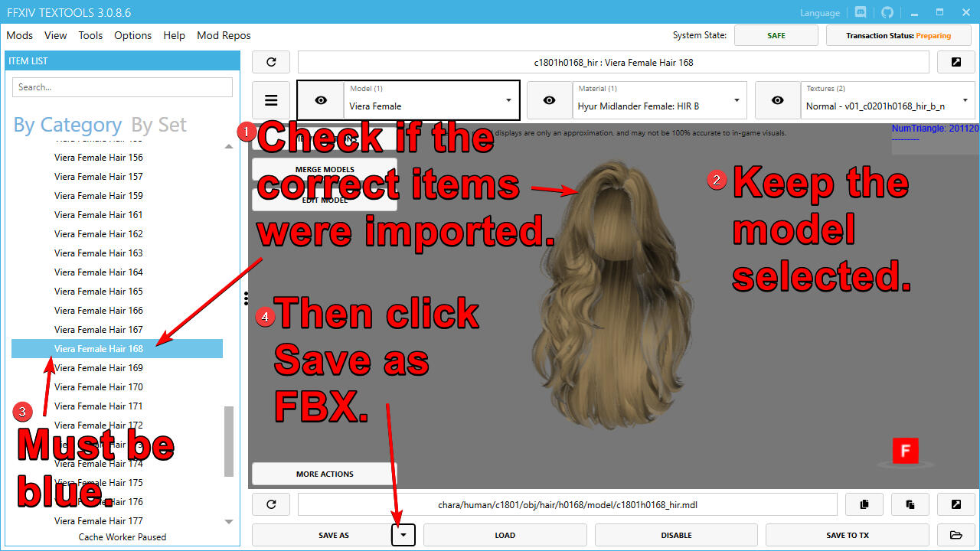Click the Save to TX button
The height and width of the screenshot is (551, 980).
tap(847, 535)
